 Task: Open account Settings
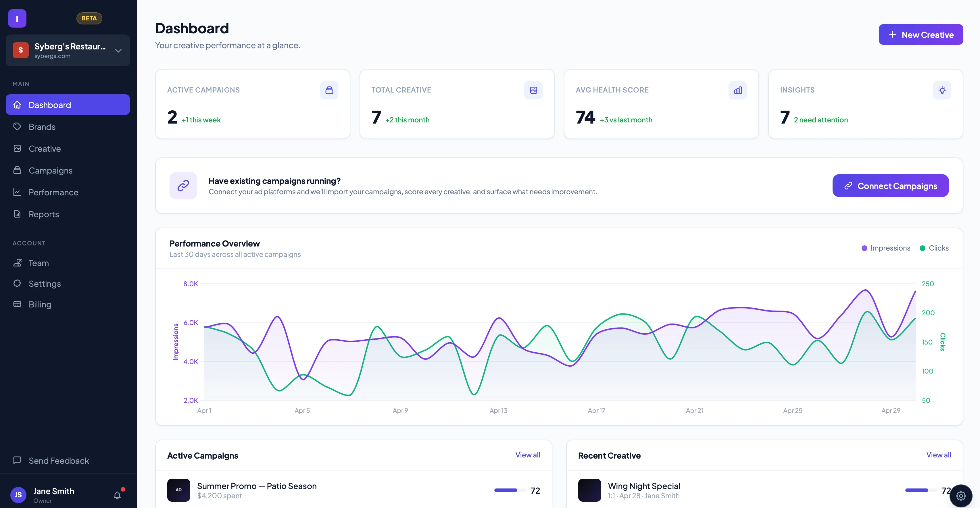(x=68, y=283)
